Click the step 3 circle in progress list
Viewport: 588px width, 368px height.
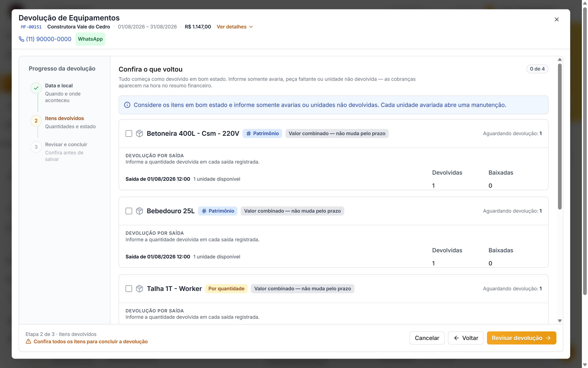click(36, 147)
